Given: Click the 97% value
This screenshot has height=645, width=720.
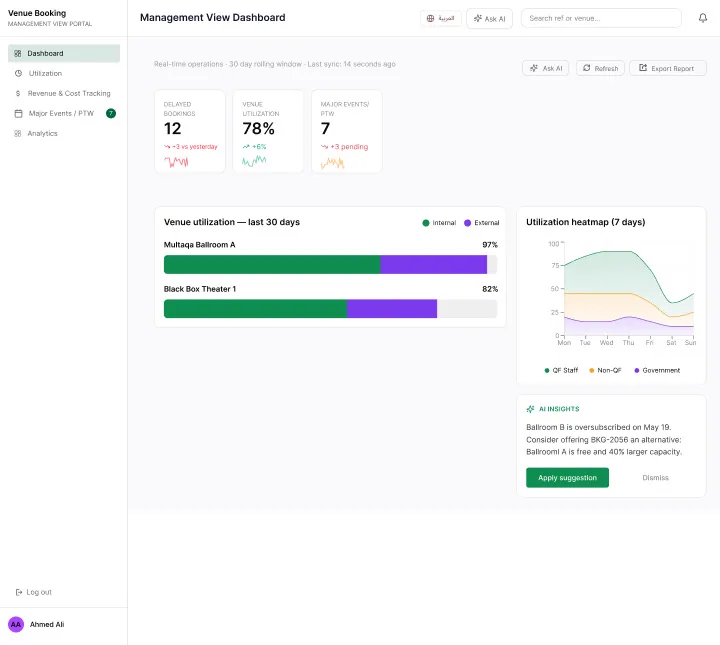Looking at the screenshot, I should [490, 245].
